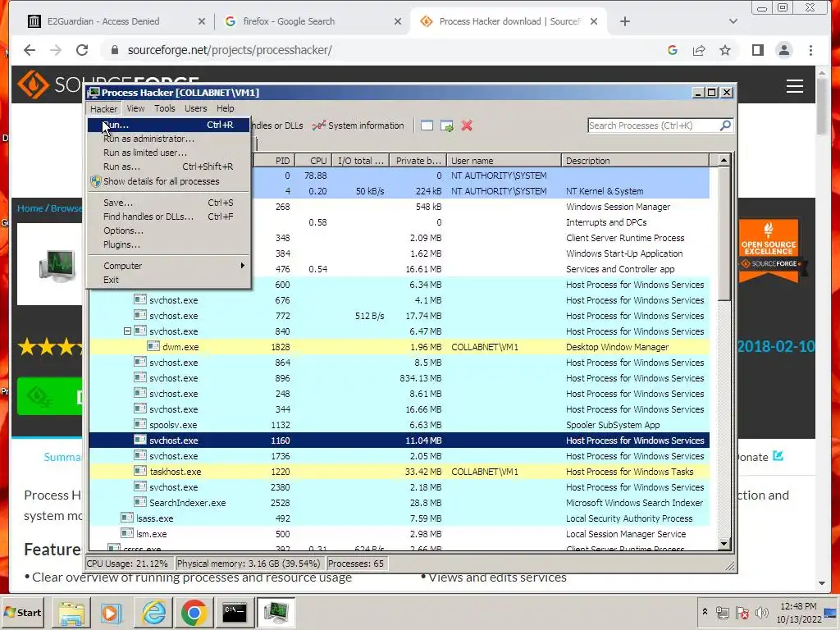The width and height of the screenshot is (840, 630).
Task: Click the find window toolbar icon
Action: [x=427, y=126]
